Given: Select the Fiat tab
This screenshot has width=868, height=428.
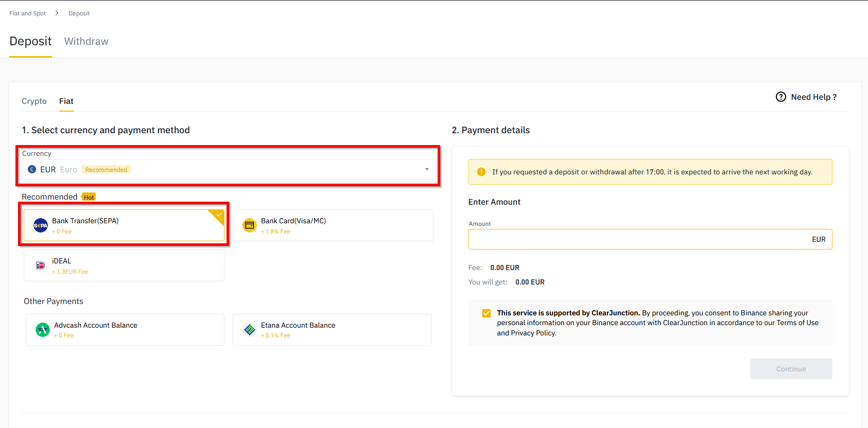Looking at the screenshot, I should 66,101.
